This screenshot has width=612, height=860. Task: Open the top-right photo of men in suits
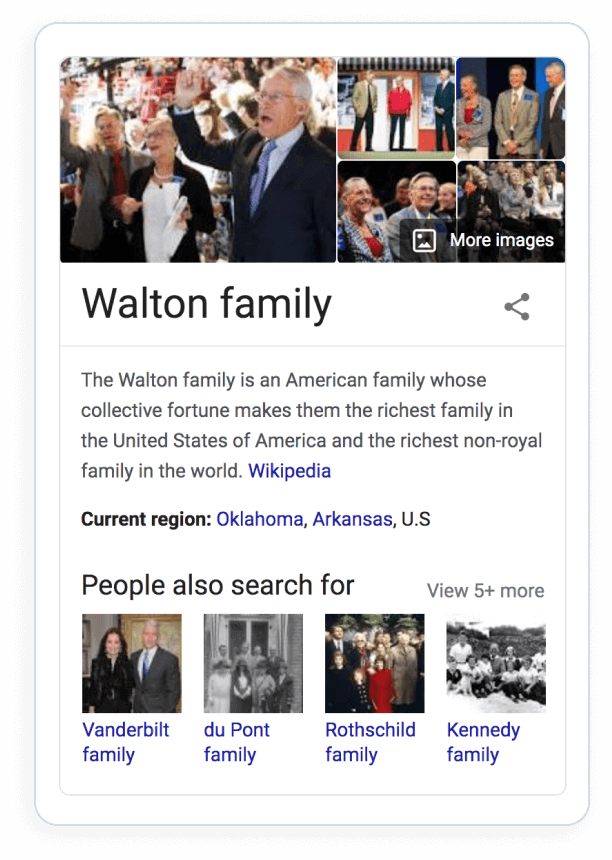[511, 108]
